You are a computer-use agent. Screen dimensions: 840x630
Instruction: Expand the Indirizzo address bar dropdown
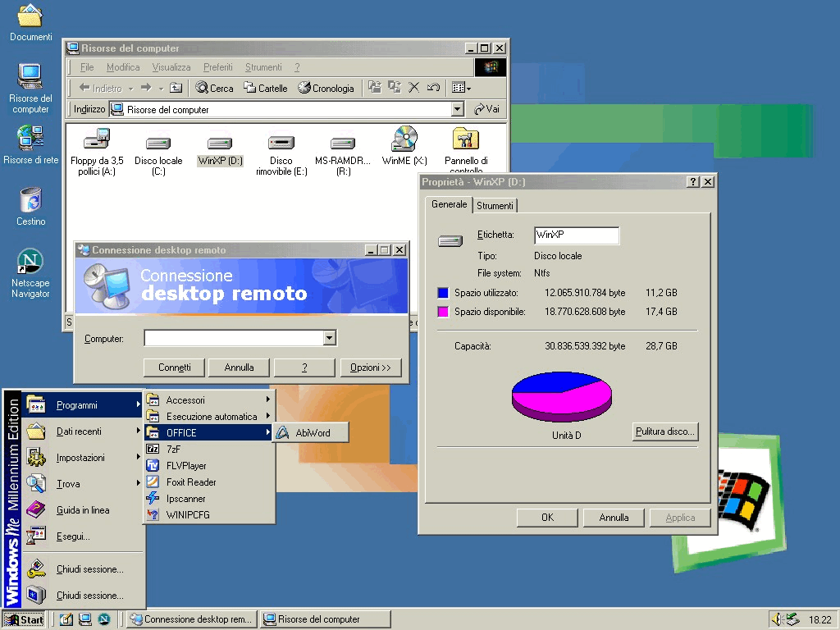coord(457,109)
